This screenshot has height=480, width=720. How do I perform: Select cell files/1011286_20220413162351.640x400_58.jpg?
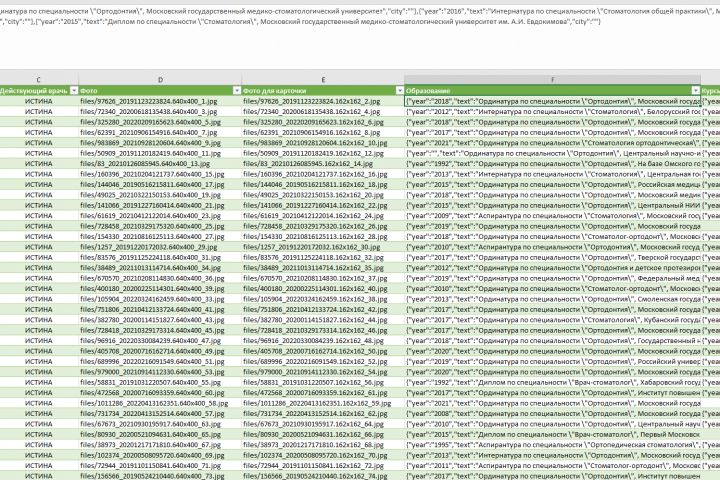coord(160,403)
